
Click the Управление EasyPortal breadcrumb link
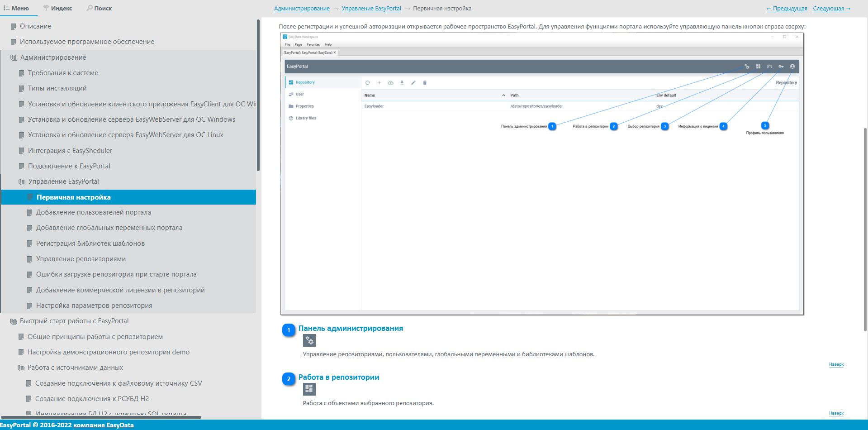371,9
